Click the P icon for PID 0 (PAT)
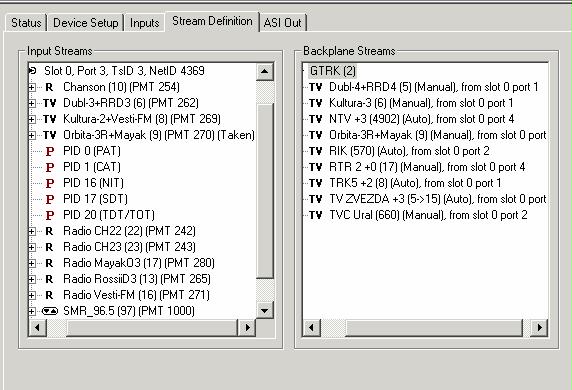 pos(50,151)
